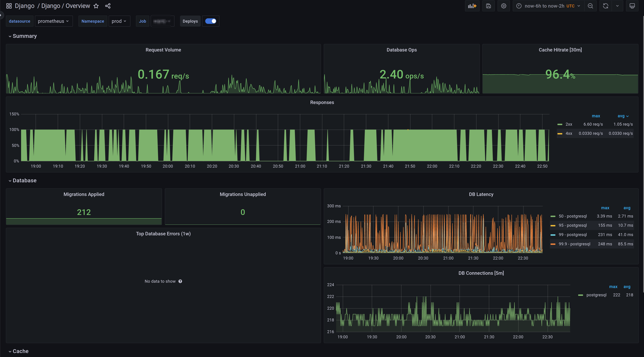Sort Responses legend by max column

[x=596, y=116]
